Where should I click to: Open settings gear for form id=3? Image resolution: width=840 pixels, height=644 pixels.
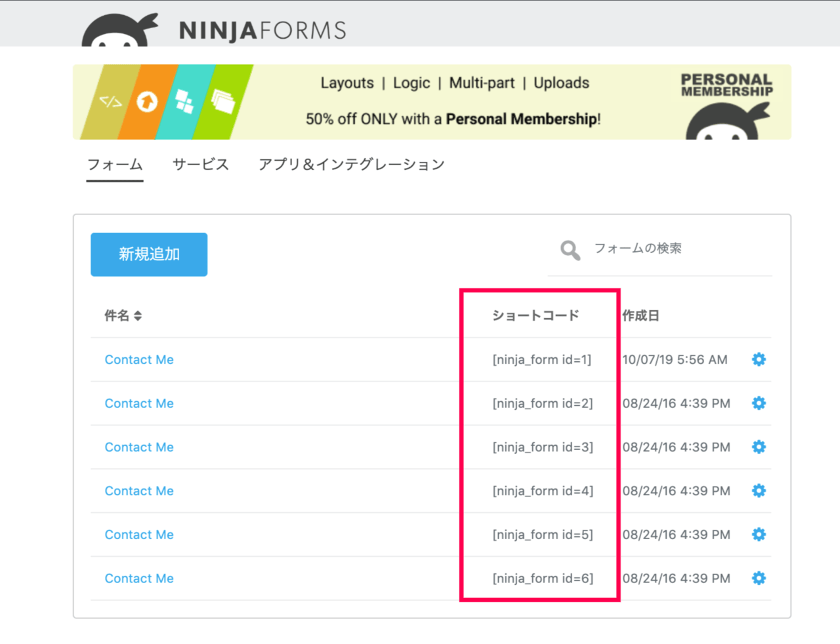pyautogui.click(x=759, y=447)
